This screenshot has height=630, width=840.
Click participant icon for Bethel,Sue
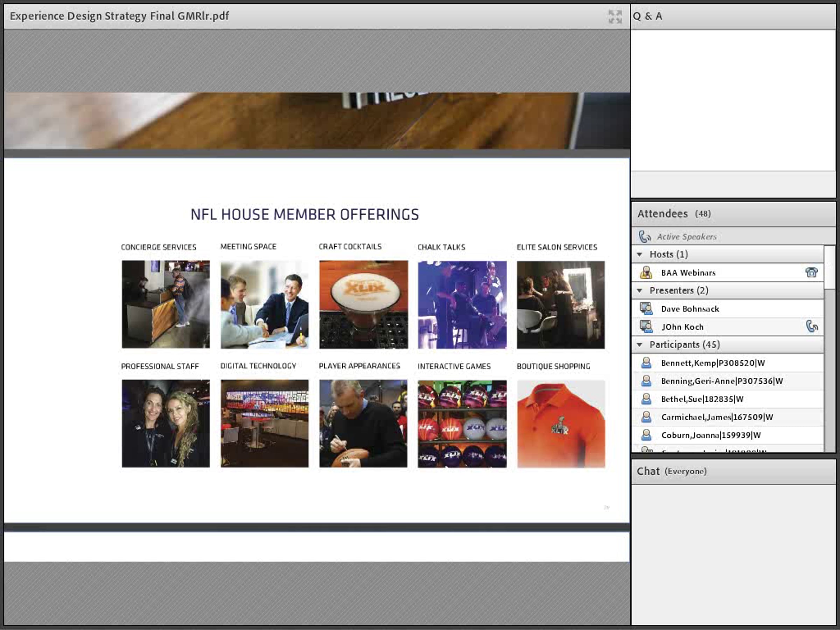click(646, 399)
